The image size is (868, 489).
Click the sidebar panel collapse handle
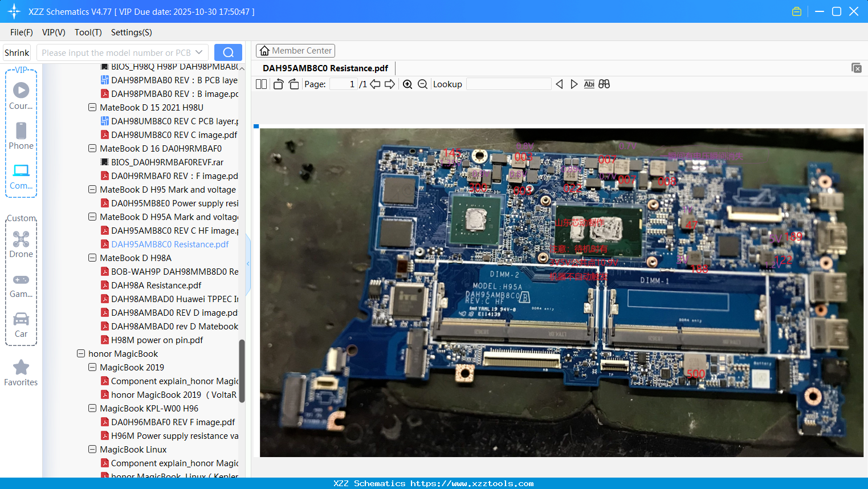coord(248,263)
